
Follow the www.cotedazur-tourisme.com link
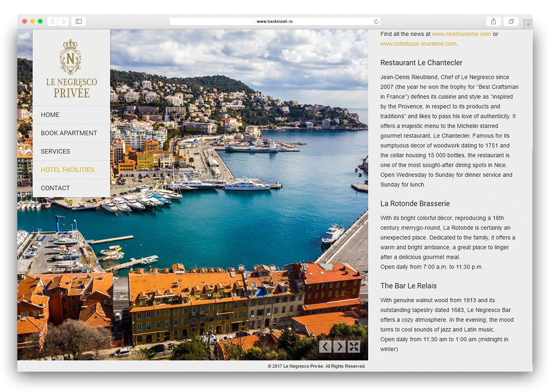pyautogui.click(x=419, y=44)
